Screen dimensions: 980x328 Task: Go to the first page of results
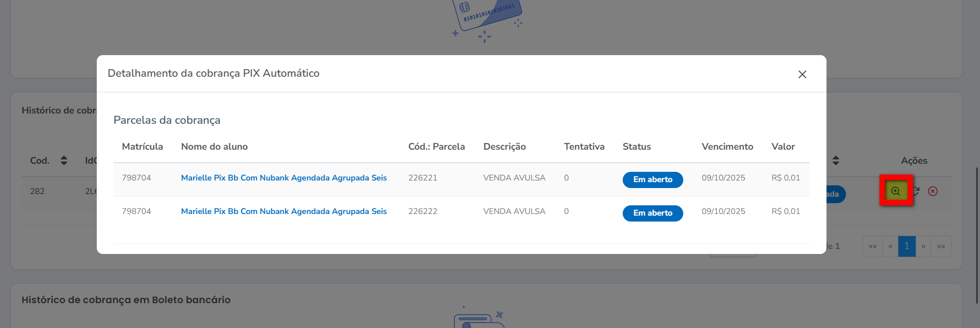pos(872,246)
